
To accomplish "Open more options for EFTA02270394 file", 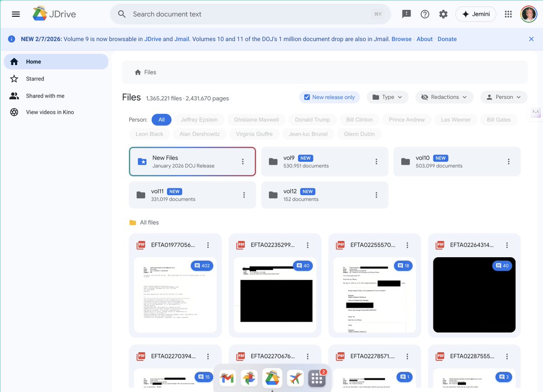I will (x=208, y=356).
